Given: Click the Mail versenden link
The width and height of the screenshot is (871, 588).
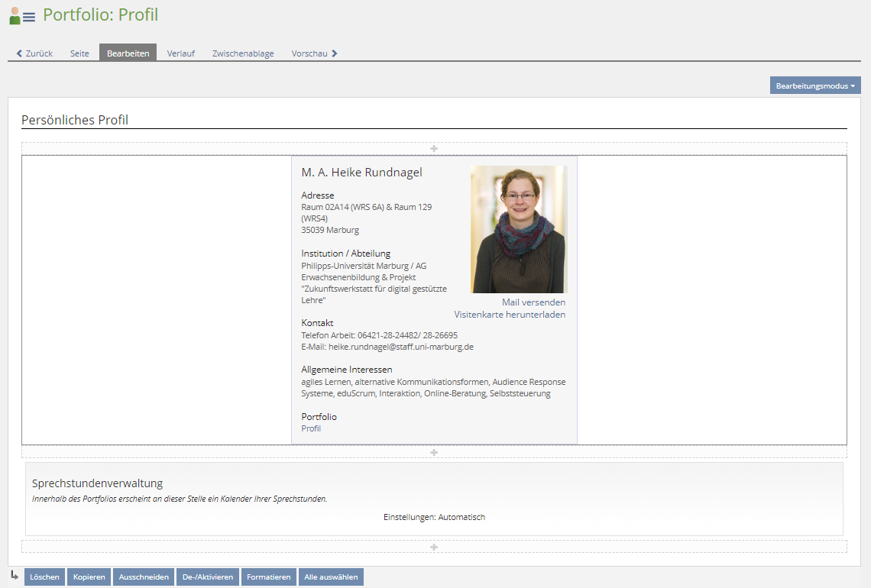Looking at the screenshot, I should point(533,302).
